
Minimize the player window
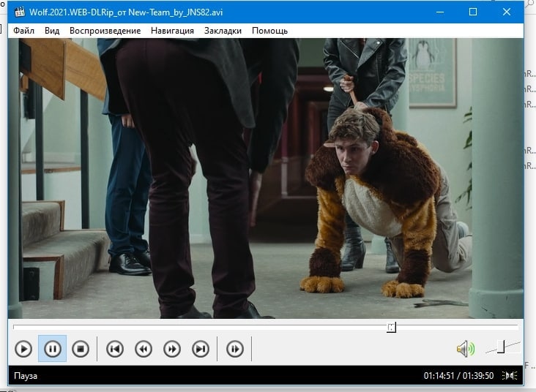[440, 12]
